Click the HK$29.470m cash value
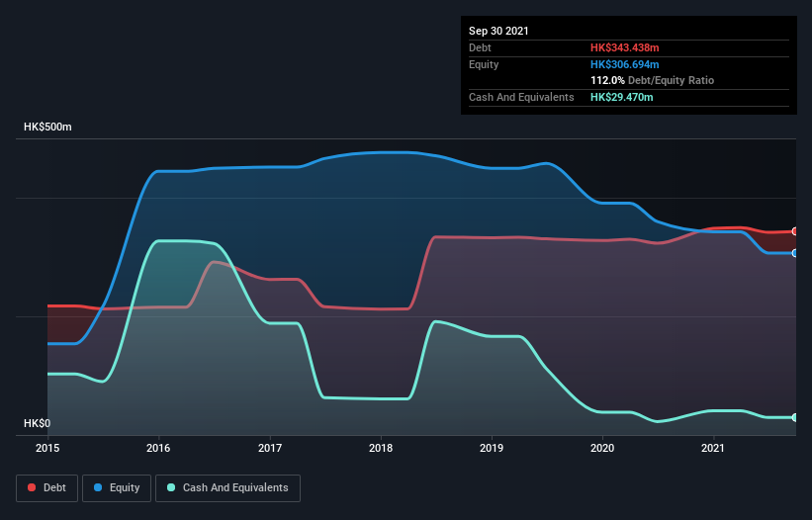This screenshot has width=812, height=520. click(621, 97)
